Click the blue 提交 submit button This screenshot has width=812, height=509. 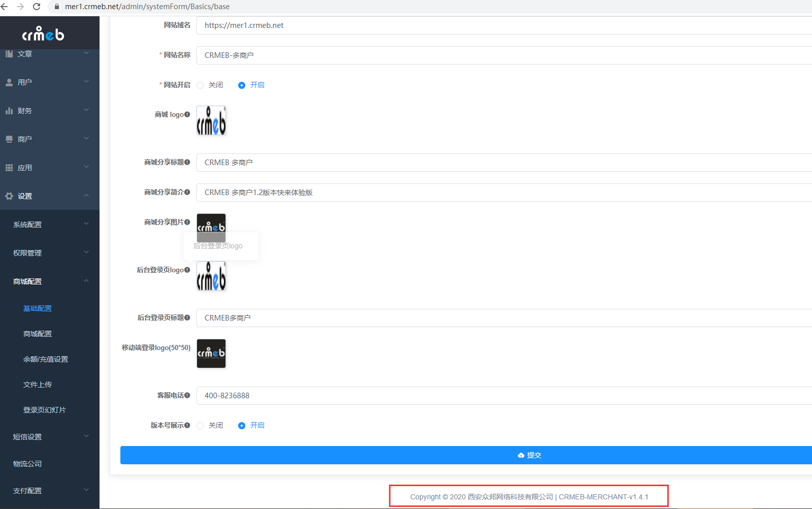tap(466, 455)
